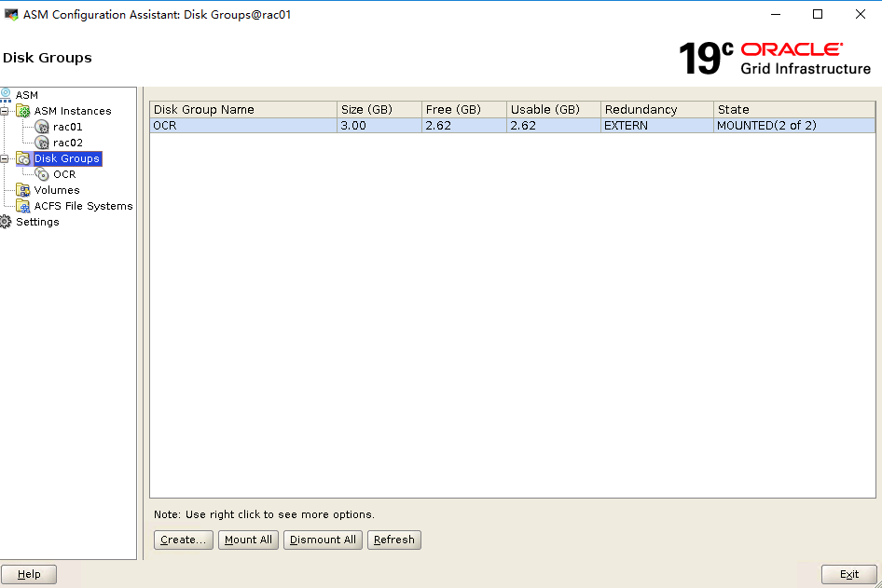The image size is (882, 588).
Task: Refresh the disk groups list
Action: 393,540
